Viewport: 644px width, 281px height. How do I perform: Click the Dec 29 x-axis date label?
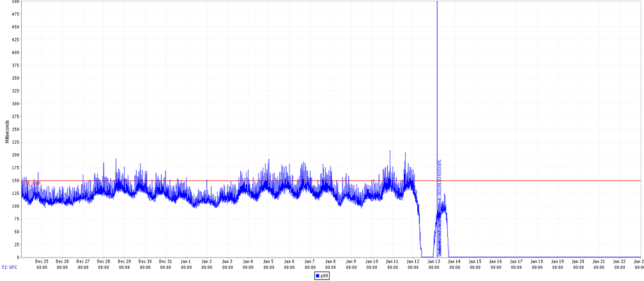[125, 261]
